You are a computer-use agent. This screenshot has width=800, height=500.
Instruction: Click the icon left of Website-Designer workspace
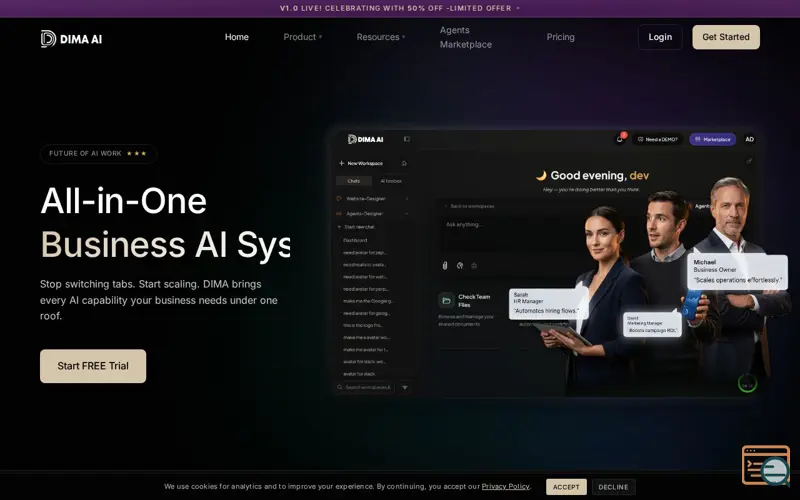click(339, 198)
